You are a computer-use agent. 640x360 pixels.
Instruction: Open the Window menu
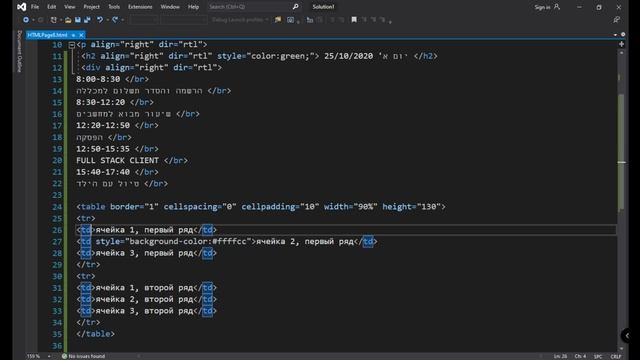click(x=170, y=7)
